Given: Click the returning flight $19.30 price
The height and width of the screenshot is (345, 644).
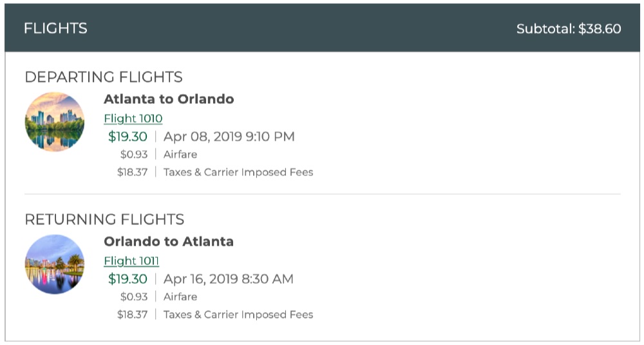Looking at the screenshot, I should point(128,279).
